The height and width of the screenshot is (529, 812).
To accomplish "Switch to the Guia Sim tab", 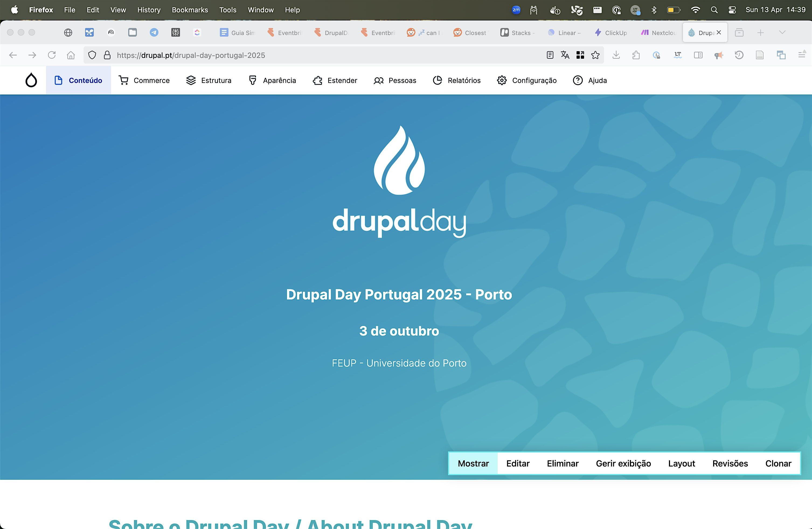I will (238, 33).
